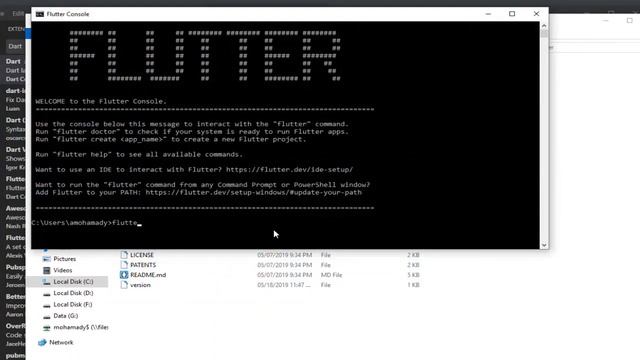Select Local Disk (F:) in navigation pane
640x360 pixels.
point(73,304)
